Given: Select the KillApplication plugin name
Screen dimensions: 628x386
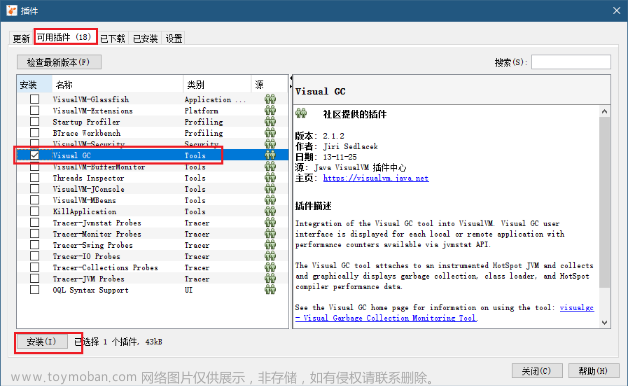Looking at the screenshot, I should (x=85, y=211).
